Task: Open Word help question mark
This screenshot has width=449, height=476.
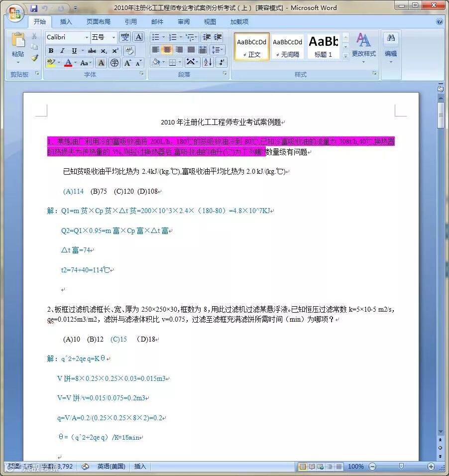Action: click(x=439, y=21)
